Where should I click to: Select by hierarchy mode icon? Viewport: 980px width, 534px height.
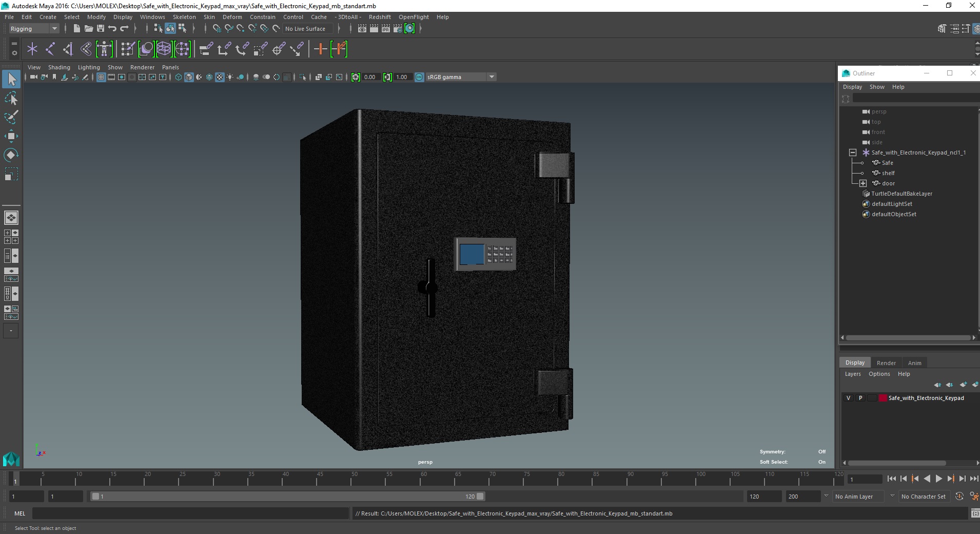click(x=158, y=29)
